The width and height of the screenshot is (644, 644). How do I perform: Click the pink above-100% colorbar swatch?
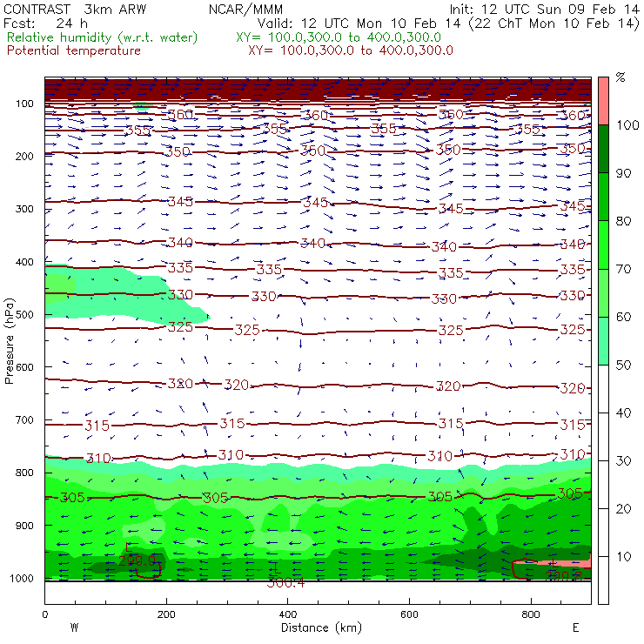click(x=603, y=101)
